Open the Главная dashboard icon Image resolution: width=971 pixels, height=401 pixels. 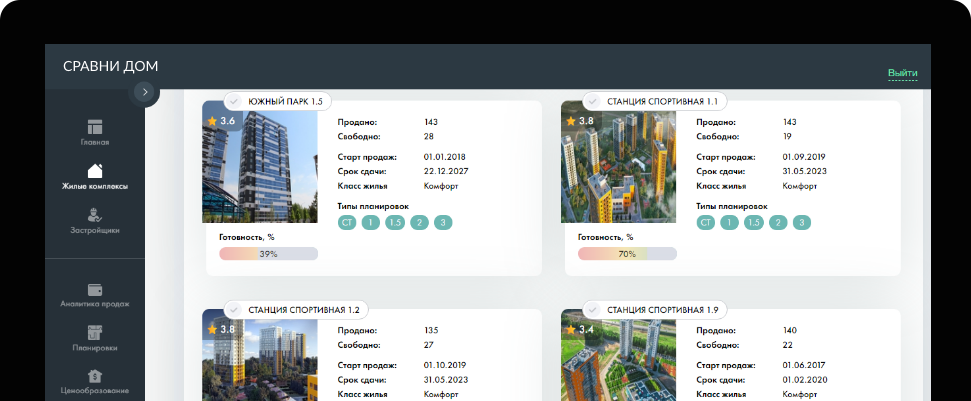[95, 126]
